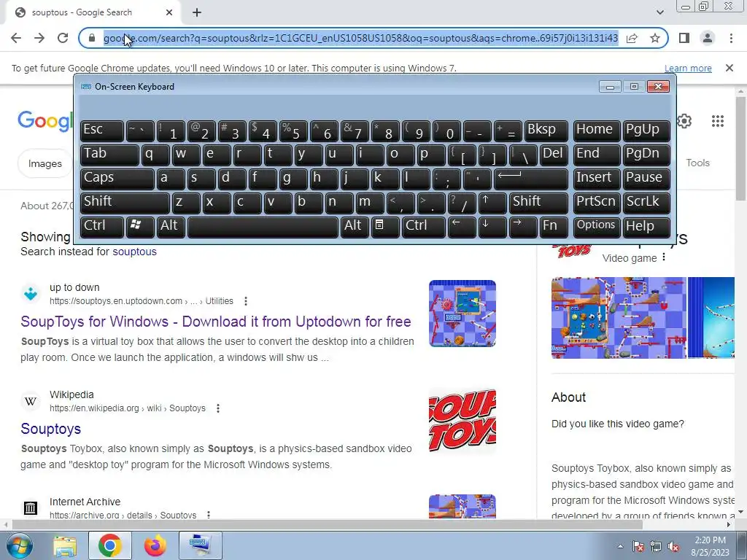Open Google apps grid icon

pyautogui.click(x=718, y=121)
